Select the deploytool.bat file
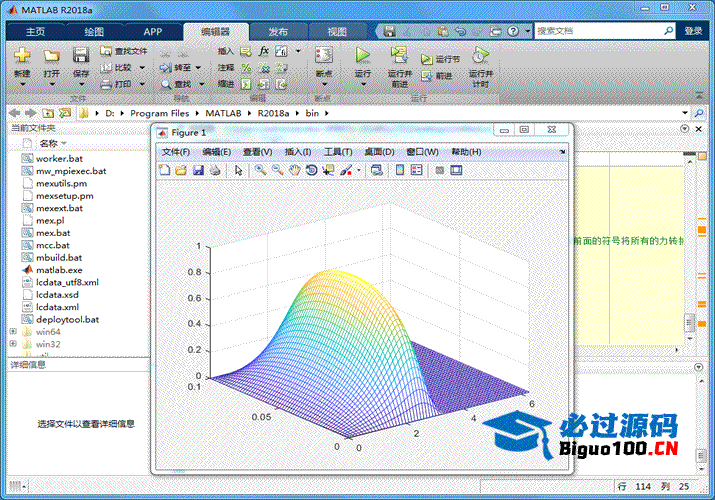This screenshot has width=715, height=500. point(67,320)
